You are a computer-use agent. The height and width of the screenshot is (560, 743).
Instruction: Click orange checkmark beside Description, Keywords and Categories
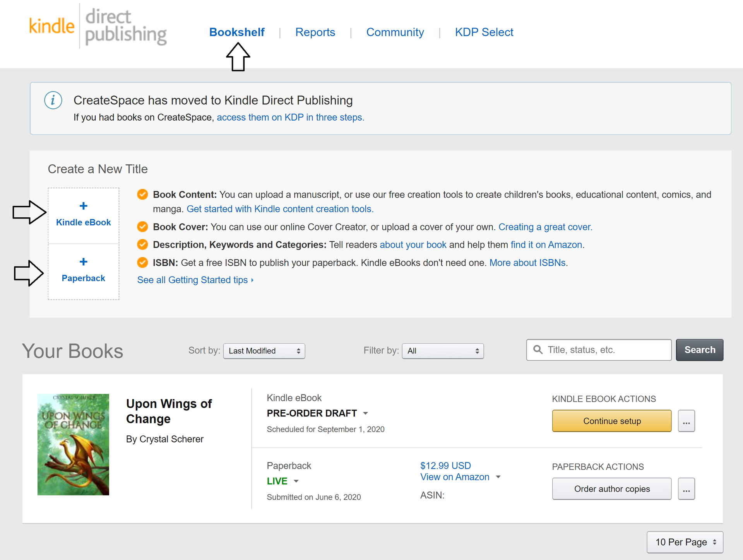142,244
